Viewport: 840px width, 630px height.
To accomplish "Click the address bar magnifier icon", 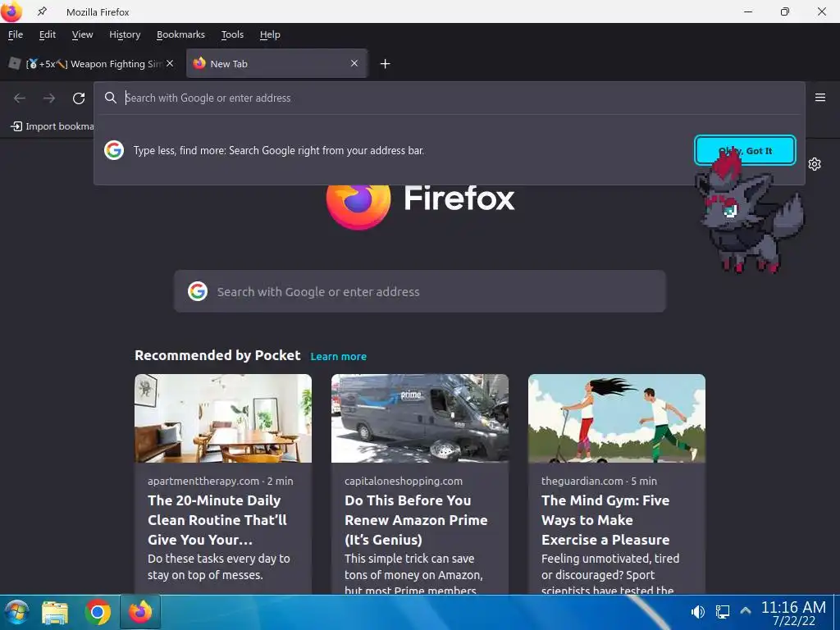I will (x=111, y=98).
